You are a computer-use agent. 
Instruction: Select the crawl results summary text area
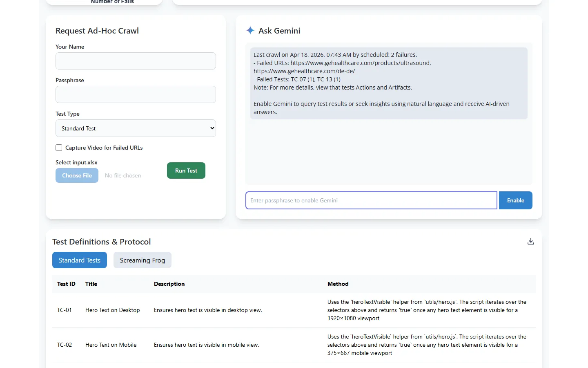pos(388,83)
